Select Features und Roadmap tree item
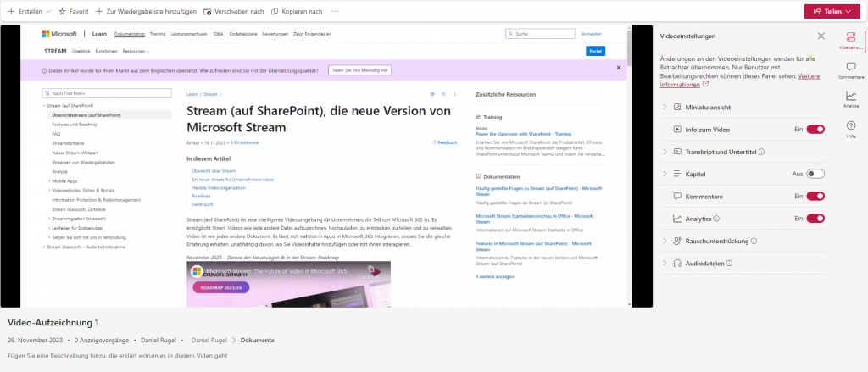 coord(74,125)
